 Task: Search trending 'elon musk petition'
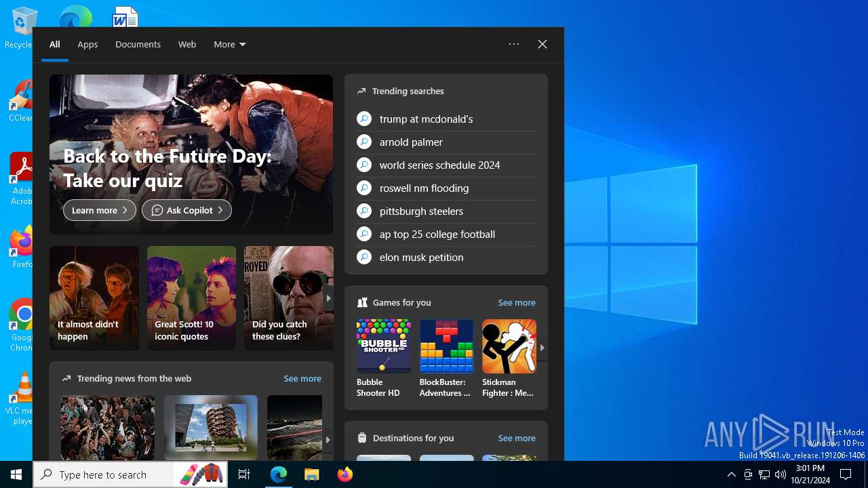446,257
